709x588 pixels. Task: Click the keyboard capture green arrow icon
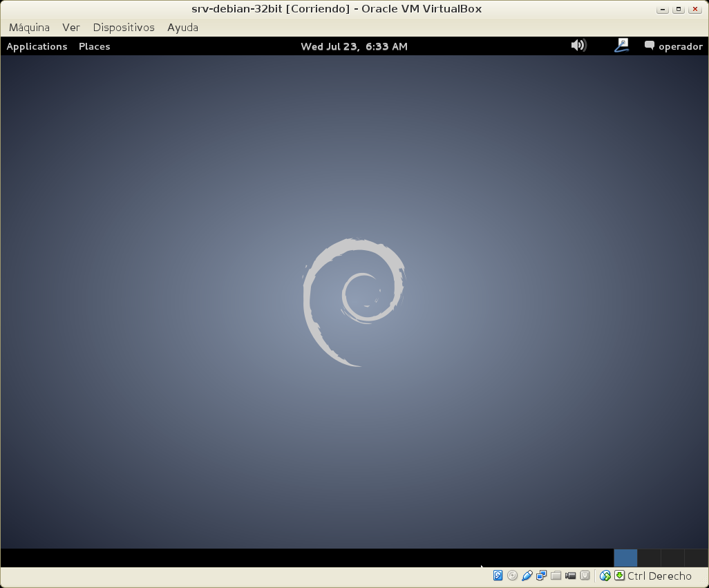point(619,576)
